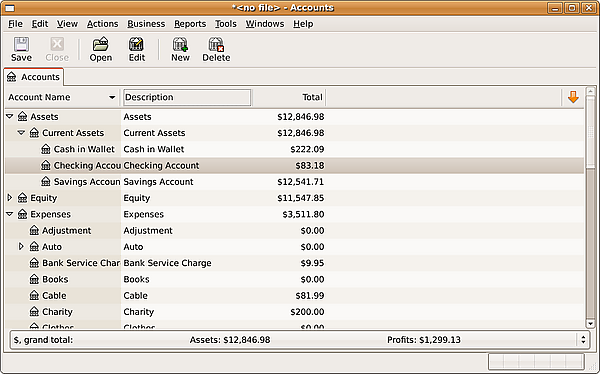Collapse the Expenses account node

click(x=10, y=214)
